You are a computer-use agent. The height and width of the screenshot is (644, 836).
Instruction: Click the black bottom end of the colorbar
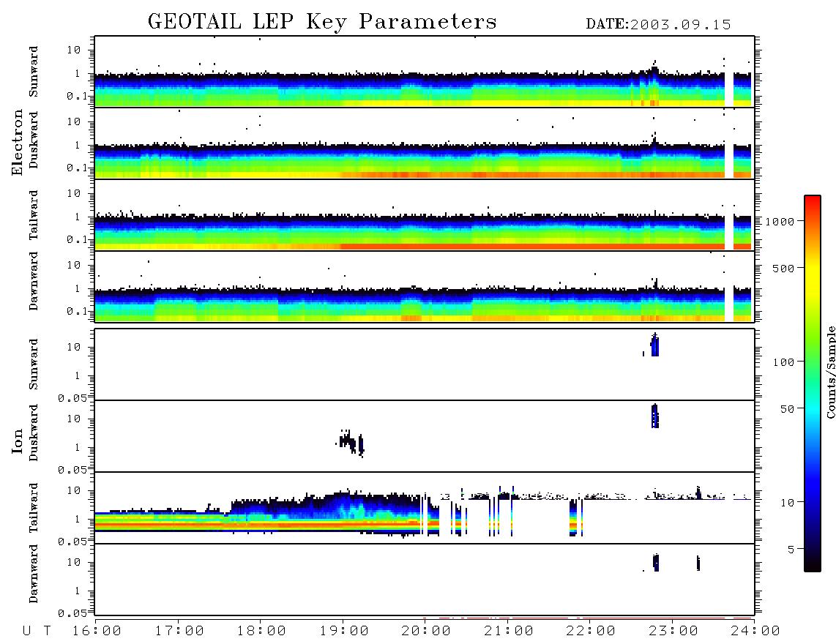(813, 563)
